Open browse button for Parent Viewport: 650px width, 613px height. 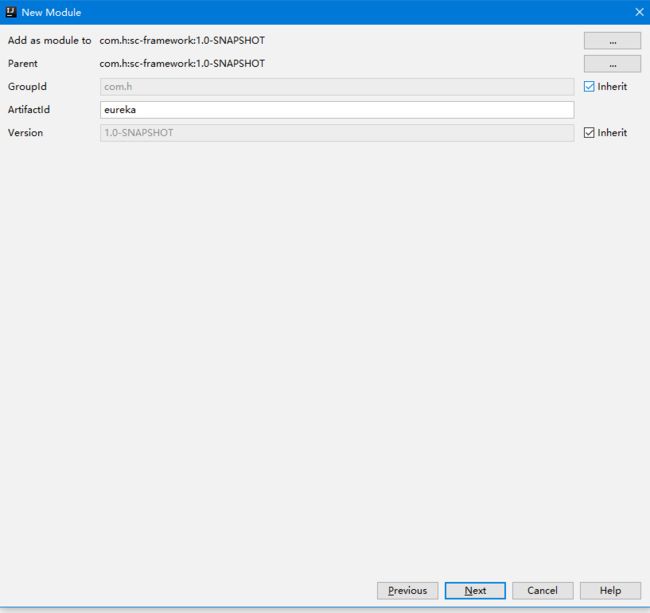(x=612, y=64)
